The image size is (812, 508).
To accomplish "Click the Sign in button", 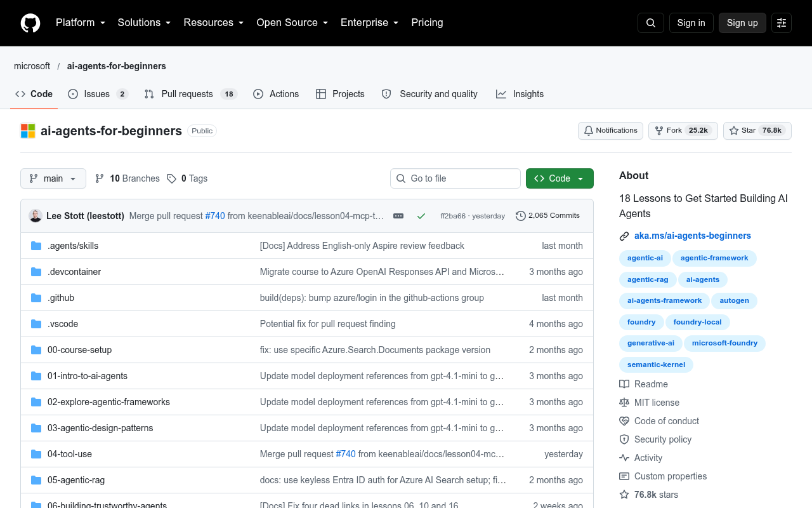I will pos(691,23).
